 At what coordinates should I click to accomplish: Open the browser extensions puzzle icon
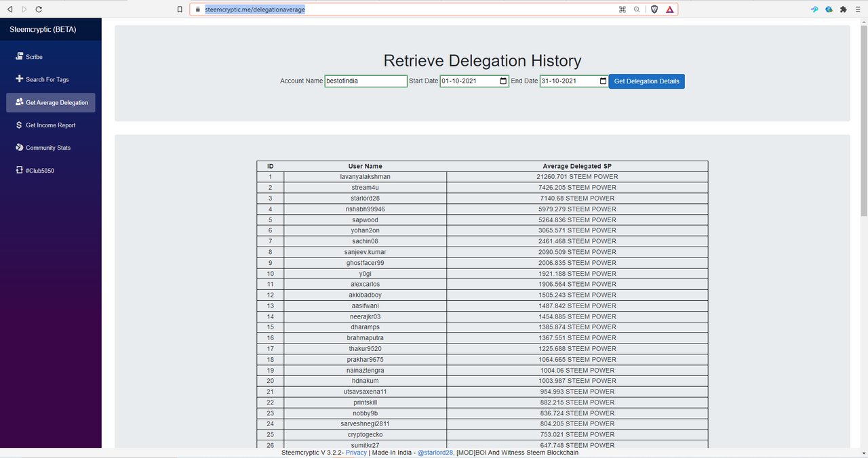[x=843, y=9]
